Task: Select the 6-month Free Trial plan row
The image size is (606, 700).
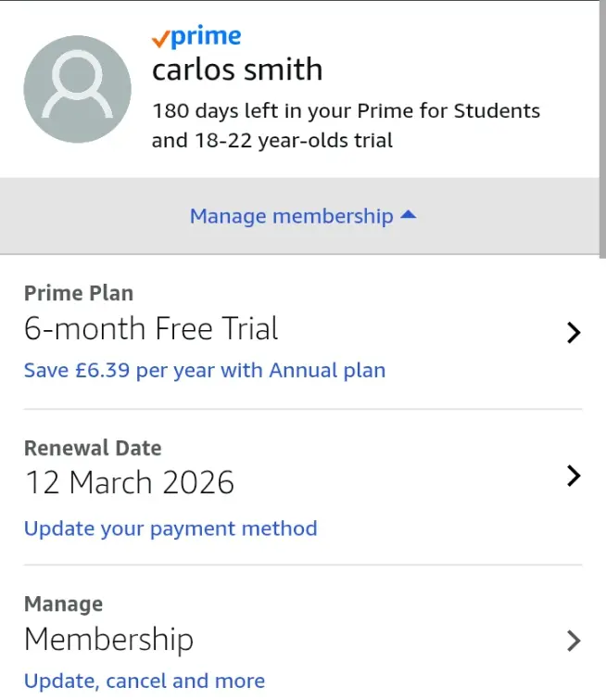Action: pyautogui.click(x=303, y=332)
